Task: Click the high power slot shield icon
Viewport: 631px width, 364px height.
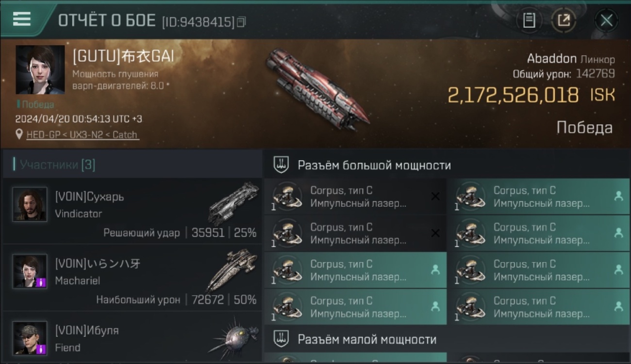Action: [281, 165]
